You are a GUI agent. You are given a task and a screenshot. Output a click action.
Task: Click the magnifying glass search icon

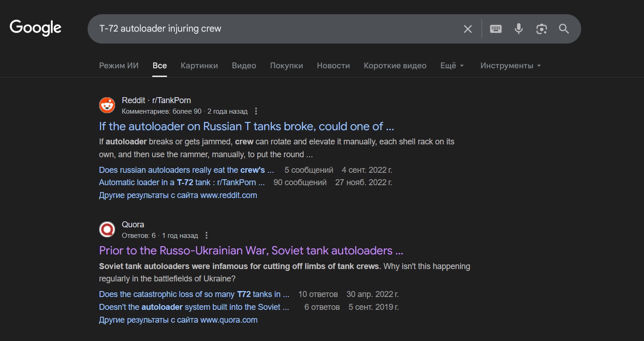click(564, 29)
